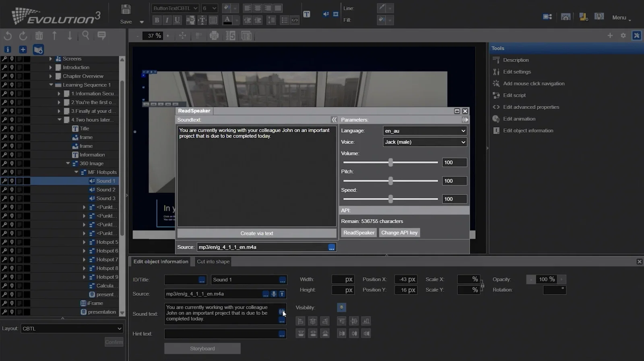Browse source file in ReadSpeaker dialog
The image size is (644, 361).
point(331,247)
